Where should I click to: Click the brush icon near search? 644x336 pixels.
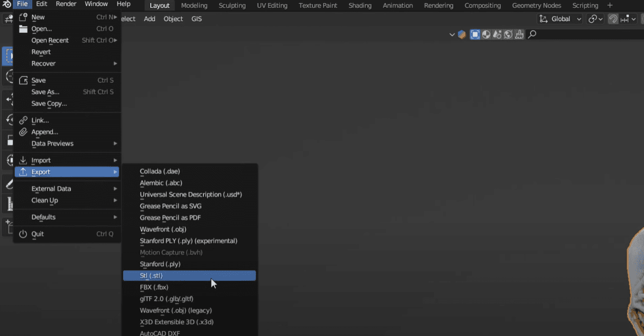[519, 34]
